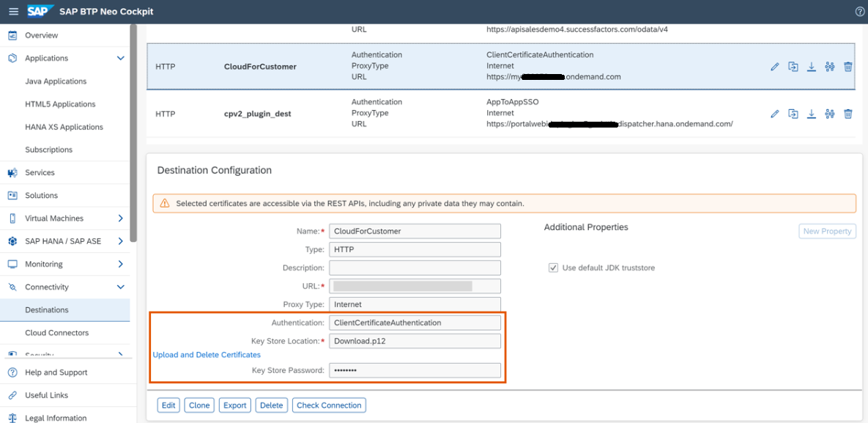868x423 pixels.
Task: Collapse the Applications section chevron
Action: 121,58
